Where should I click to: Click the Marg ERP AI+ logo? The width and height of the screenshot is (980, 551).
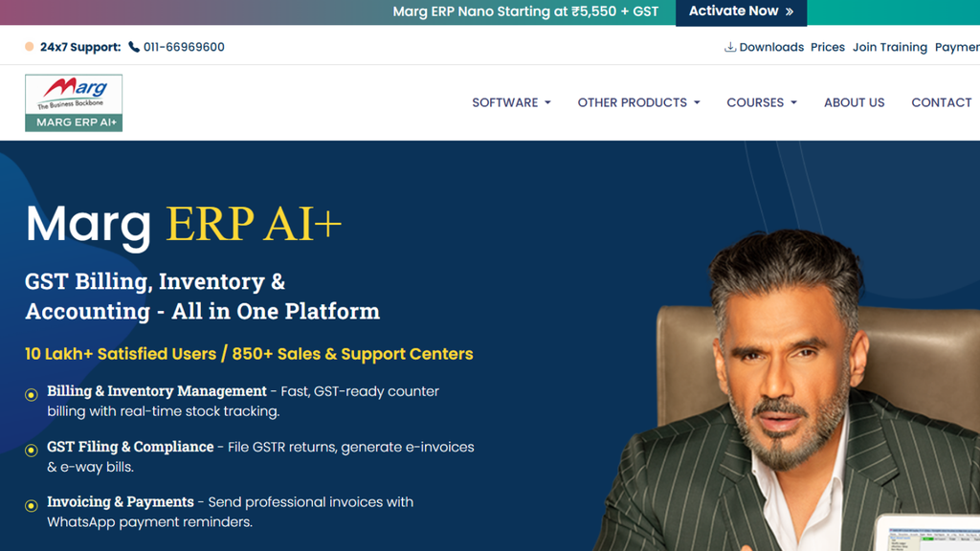coord(74,103)
